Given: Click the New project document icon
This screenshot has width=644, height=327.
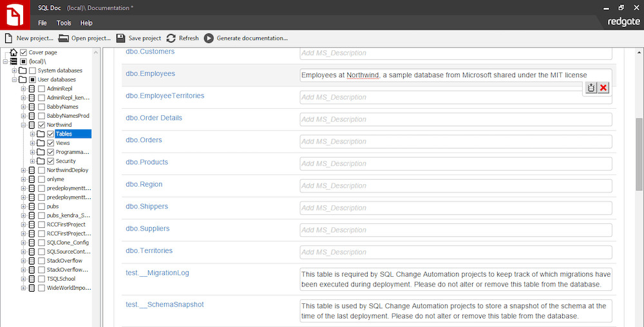Looking at the screenshot, I should tap(8, 38).
